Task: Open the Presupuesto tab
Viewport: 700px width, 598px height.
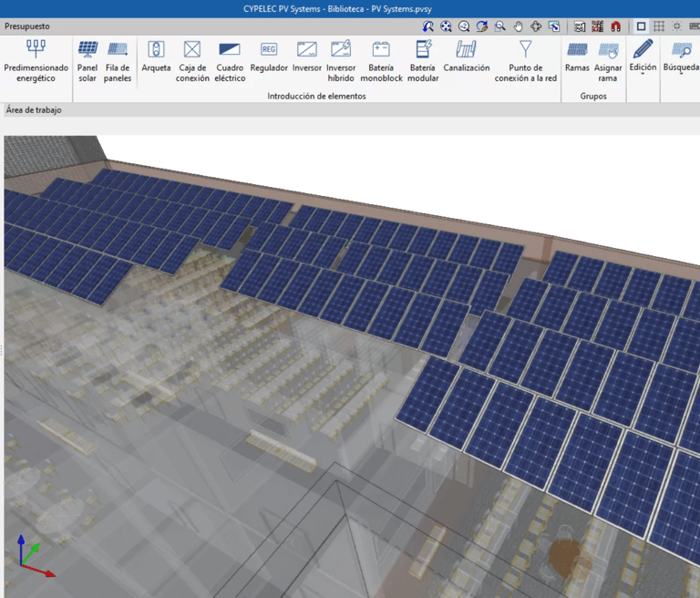Action: (27, 26)
